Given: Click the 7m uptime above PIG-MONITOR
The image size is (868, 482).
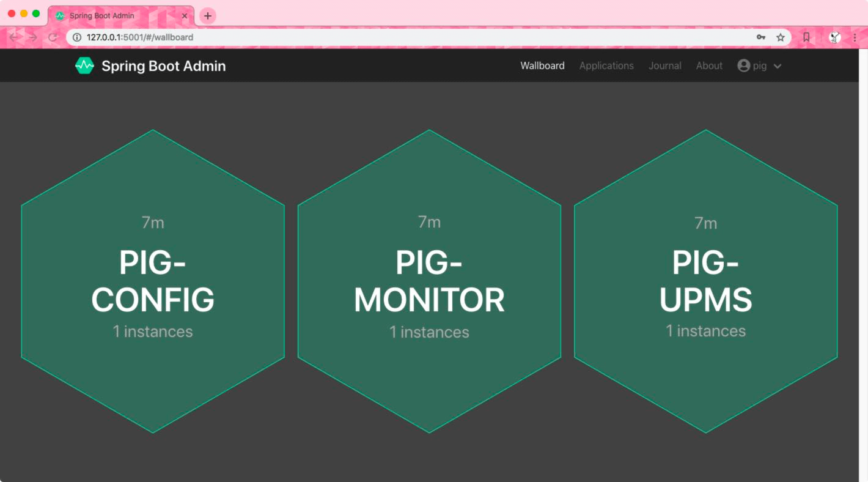Looking at the screenshot, I should (429, 222).
